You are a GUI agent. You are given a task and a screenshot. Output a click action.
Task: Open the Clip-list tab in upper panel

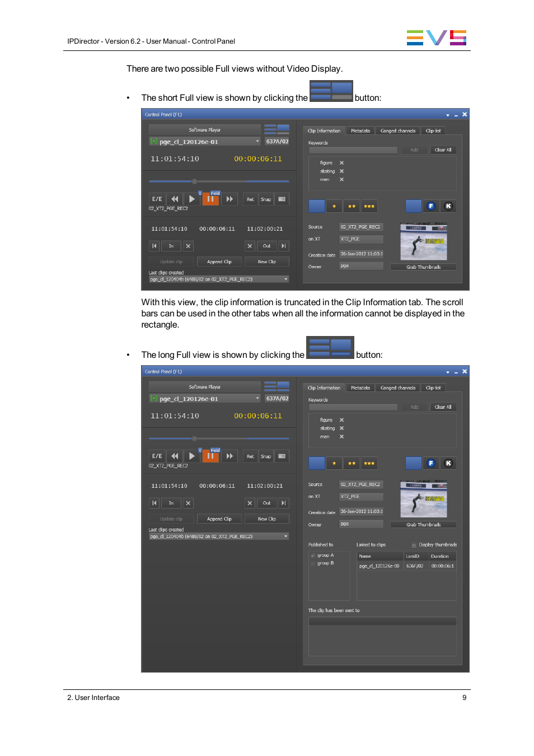(433, 131)
